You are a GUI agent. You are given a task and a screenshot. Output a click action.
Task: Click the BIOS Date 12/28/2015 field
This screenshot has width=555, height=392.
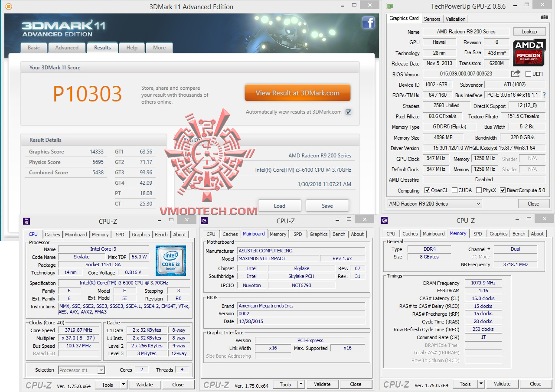coord(301,321)
